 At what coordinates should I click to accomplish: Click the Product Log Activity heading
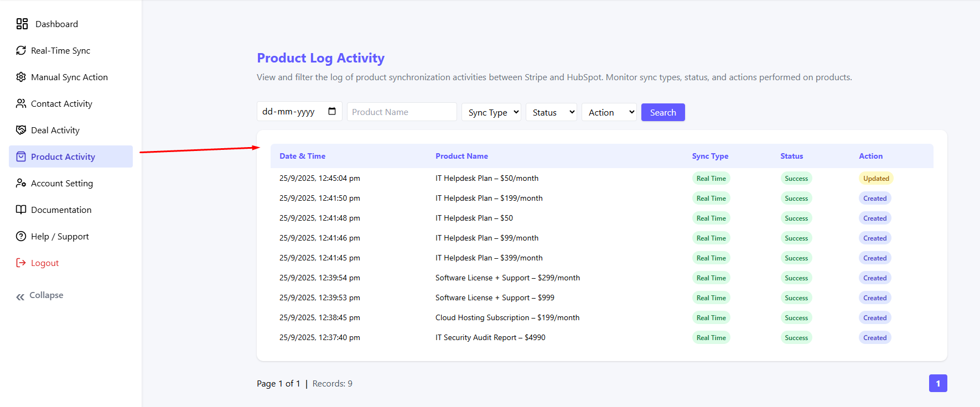[320, 58]
